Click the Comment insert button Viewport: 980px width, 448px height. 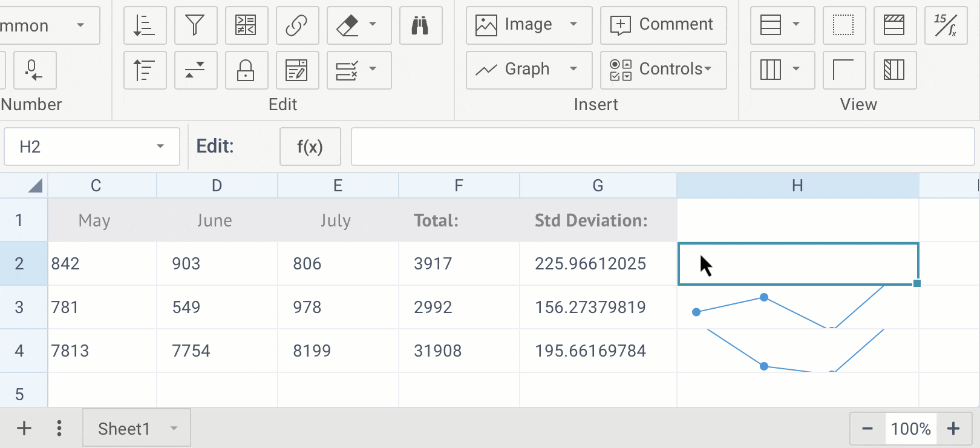pos(663,25)
